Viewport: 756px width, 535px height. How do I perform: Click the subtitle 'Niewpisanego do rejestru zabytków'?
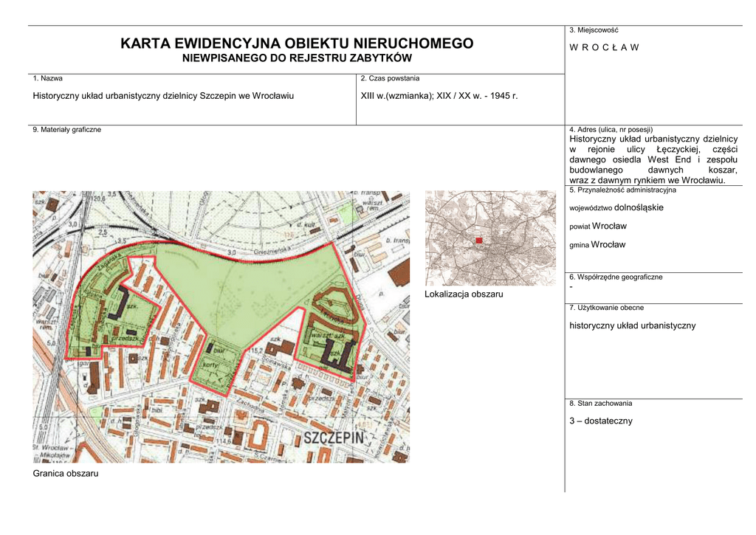pyautogui.click(x=297, y=58)
